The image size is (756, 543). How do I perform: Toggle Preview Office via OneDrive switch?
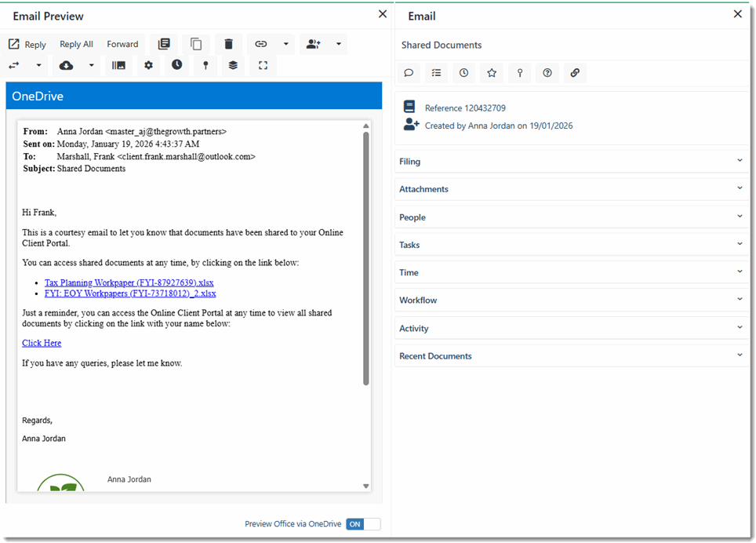pyautogui.click(x=363, y=524)
